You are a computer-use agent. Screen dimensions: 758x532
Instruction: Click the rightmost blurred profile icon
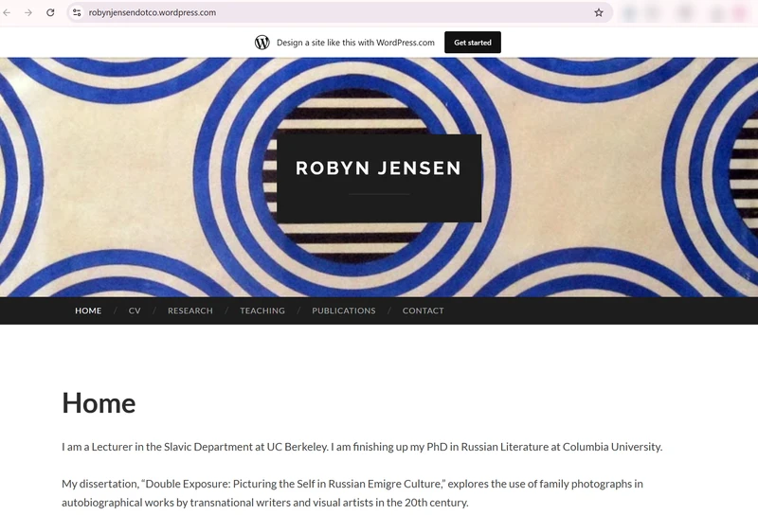coord(741,13)
